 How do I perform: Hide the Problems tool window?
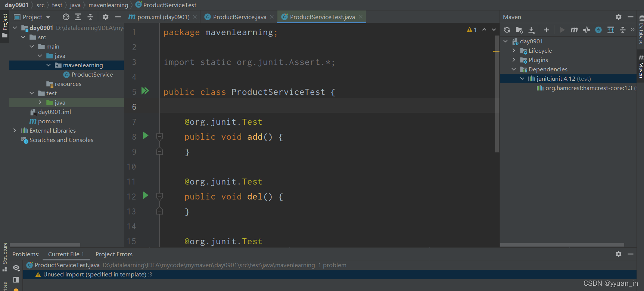[631, 254]
